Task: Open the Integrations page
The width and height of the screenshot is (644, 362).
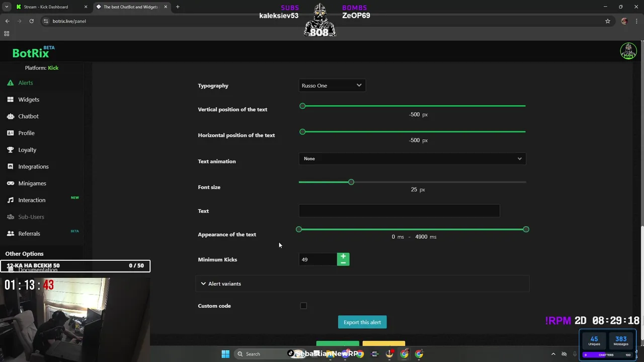Action: 33,166
